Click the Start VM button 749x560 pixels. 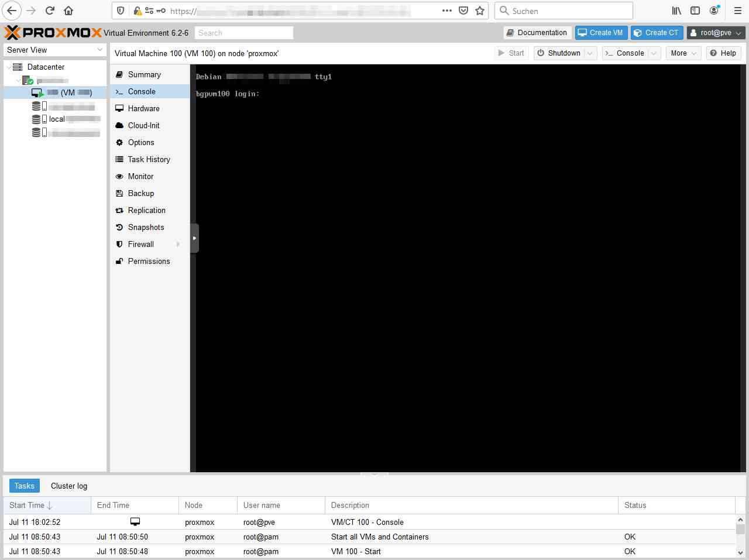(511, 53)
